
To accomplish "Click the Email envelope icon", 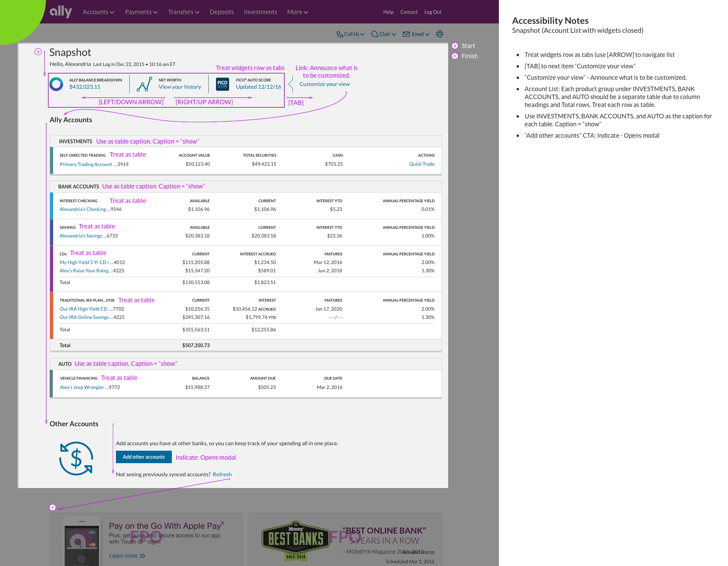I will (406, 34).
